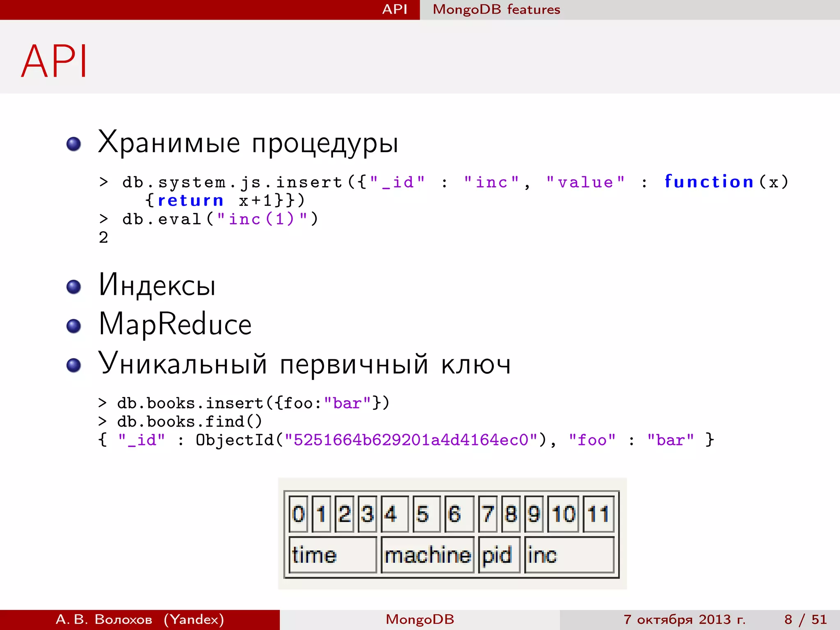Screen dimensions: 840x630
Task: Click the ObjectId hex string
Action: click(411, 440)
